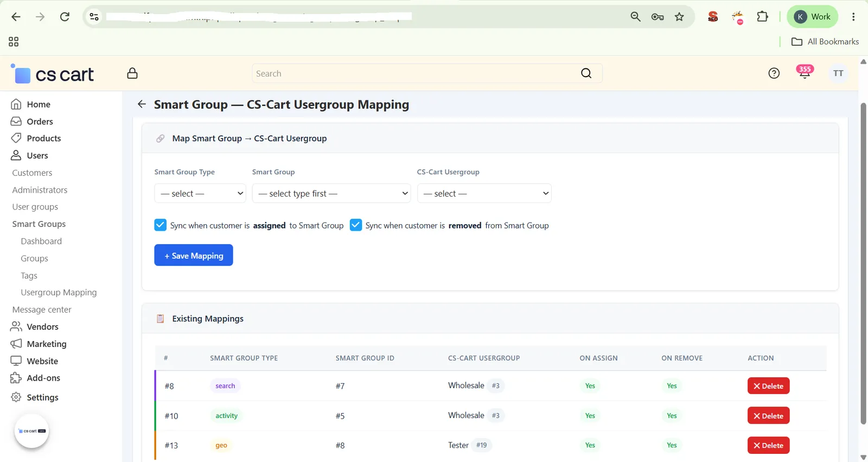Click the lock icon beside logo

pos(132,73)
